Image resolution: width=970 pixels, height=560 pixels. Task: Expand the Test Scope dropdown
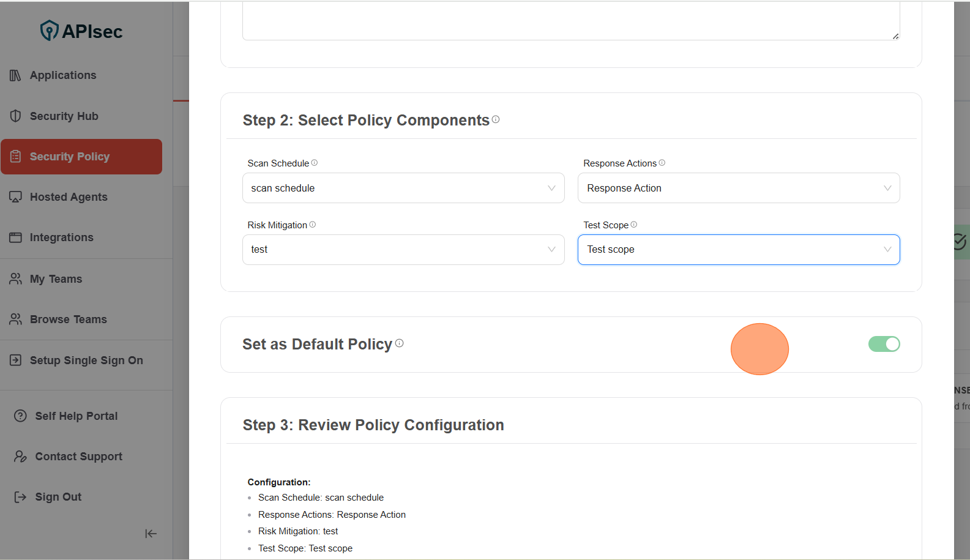pos(738,250)
